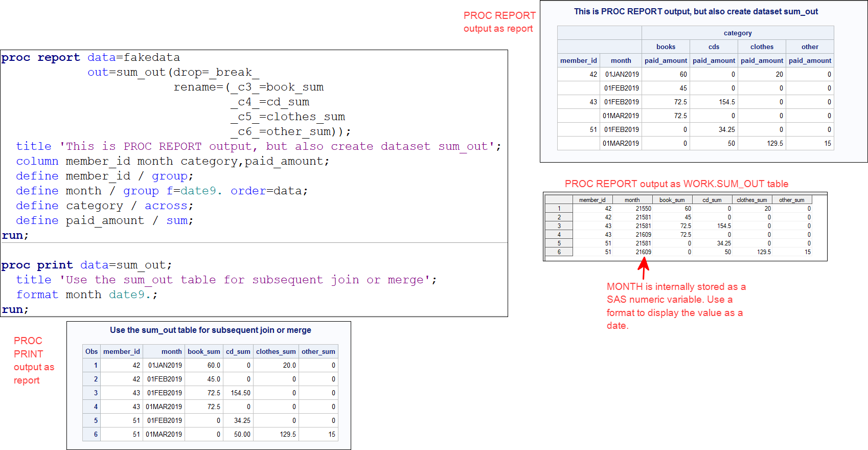
Task: Click the '34.25' value in PROC REPORT output
Action: point(727,129)
